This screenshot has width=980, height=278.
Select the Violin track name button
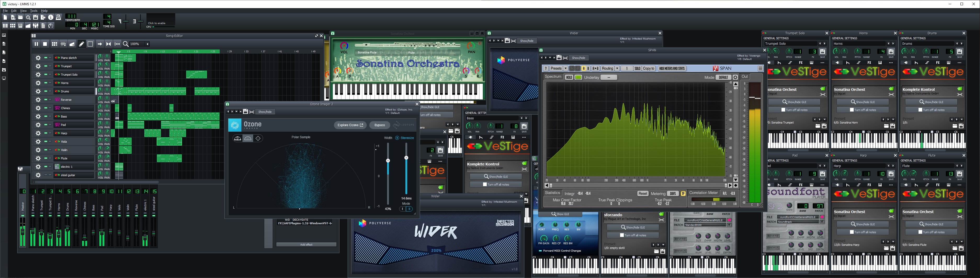pos(74,150)
